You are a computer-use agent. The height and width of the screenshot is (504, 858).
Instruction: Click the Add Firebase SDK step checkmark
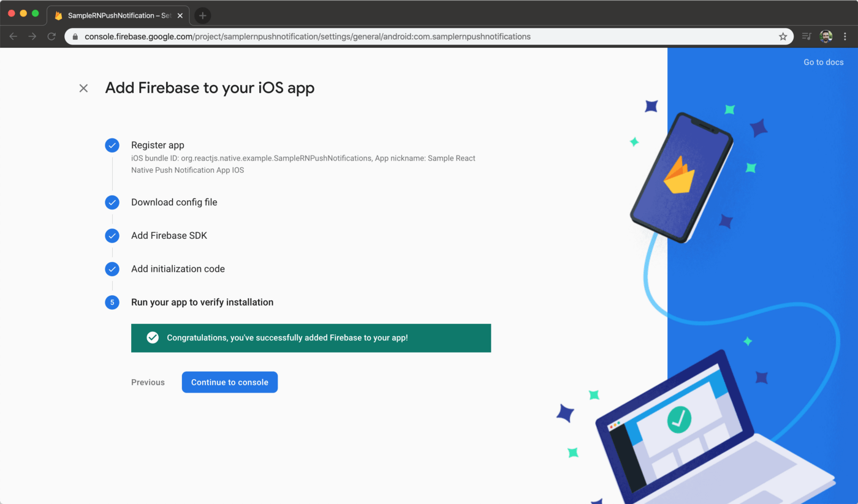pyautogui.click(x=112, y=236)
